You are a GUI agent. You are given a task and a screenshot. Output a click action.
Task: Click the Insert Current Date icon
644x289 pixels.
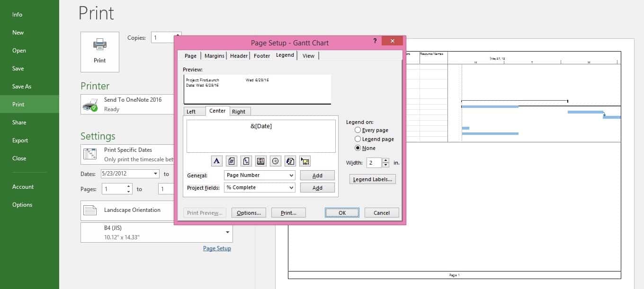[260, 161]
